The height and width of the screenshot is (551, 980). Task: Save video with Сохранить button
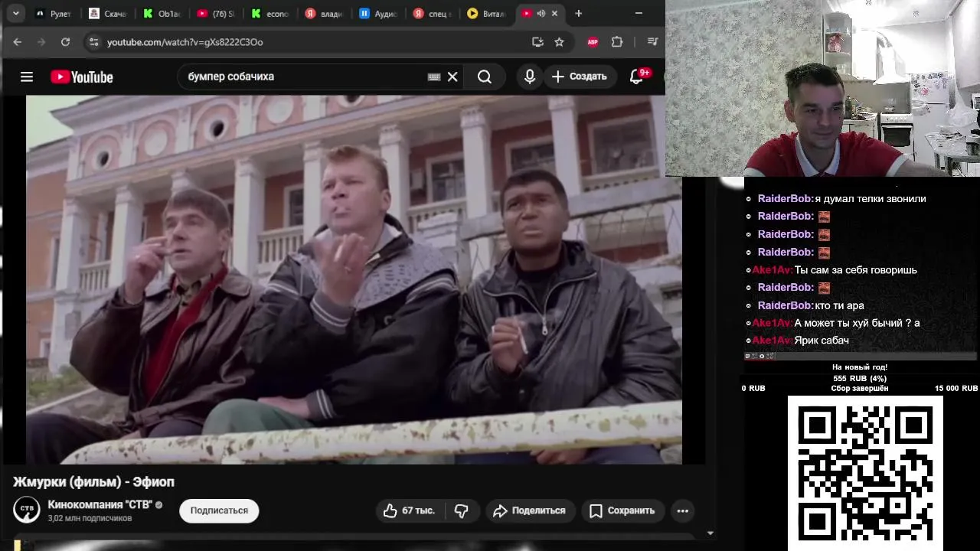(x=622, y=510)
